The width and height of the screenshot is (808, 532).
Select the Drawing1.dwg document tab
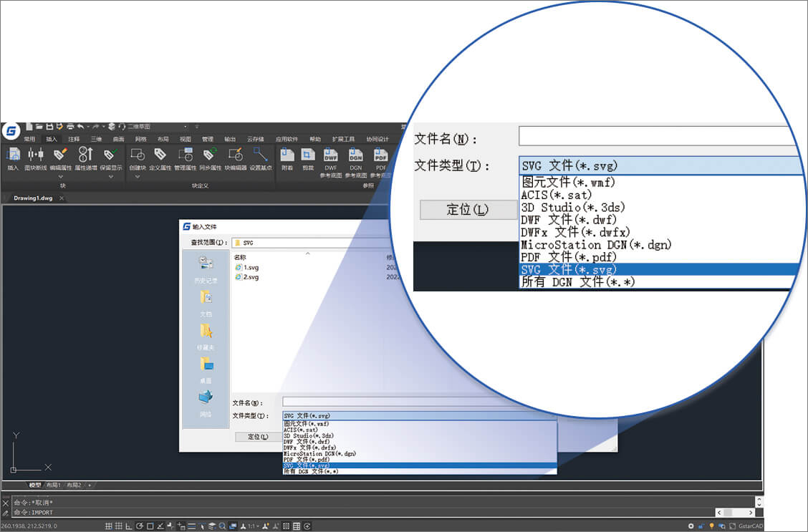(33, 198)
